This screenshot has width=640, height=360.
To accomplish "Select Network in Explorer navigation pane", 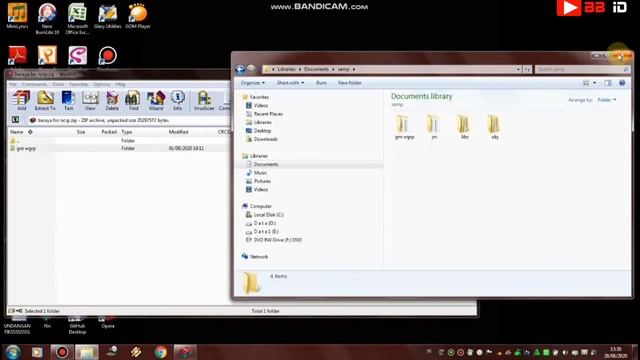I will 255,257.
